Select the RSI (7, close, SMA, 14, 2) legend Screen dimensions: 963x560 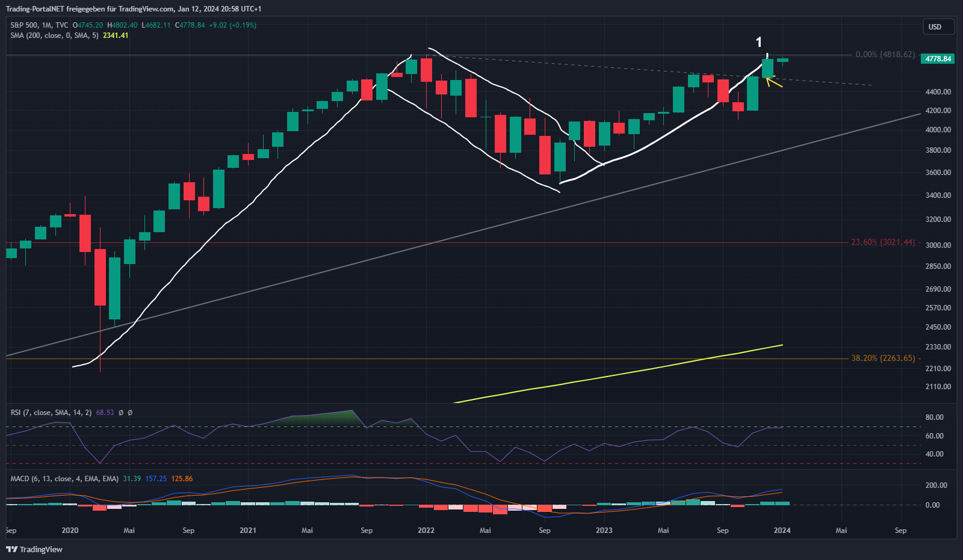point(51,413)
